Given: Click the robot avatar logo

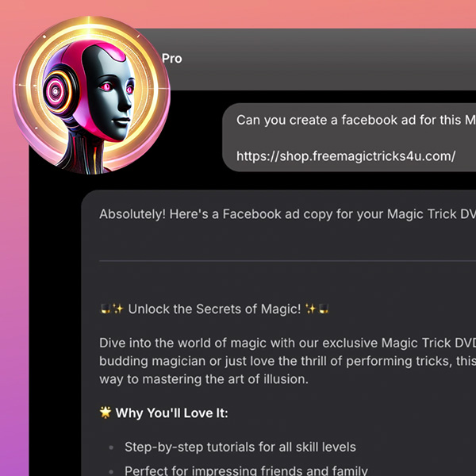Looking at the screenshot, I should point(92,95).
